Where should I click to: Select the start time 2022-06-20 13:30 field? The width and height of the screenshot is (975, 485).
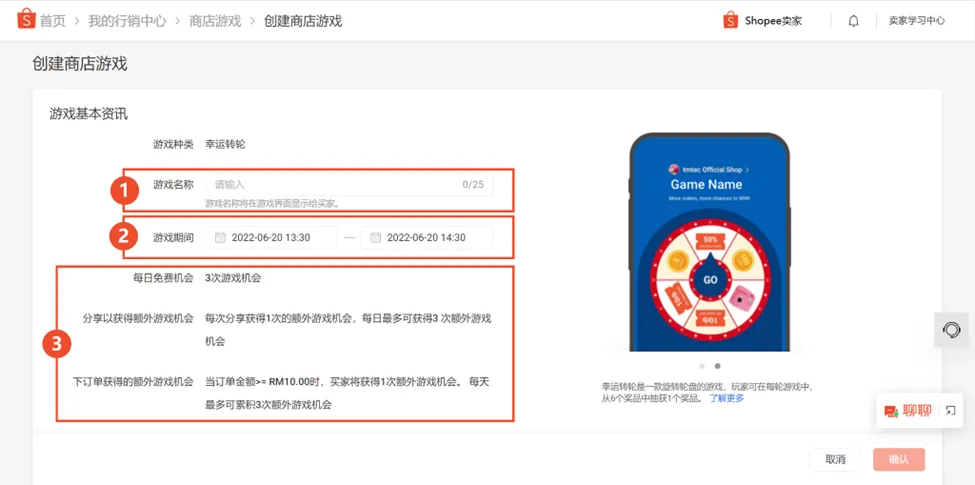click(271, 238)
